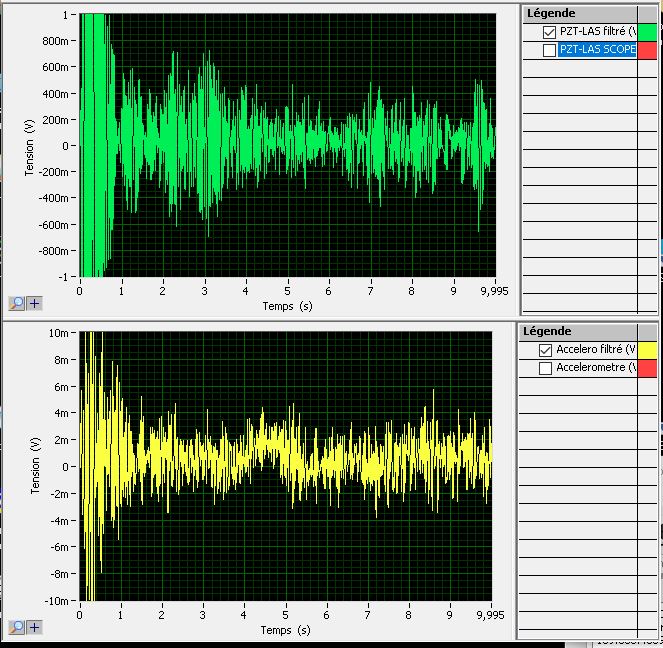
Task: Click the zoom tool under the top graph
Action: pyautogui.click(x=17, y=303)
